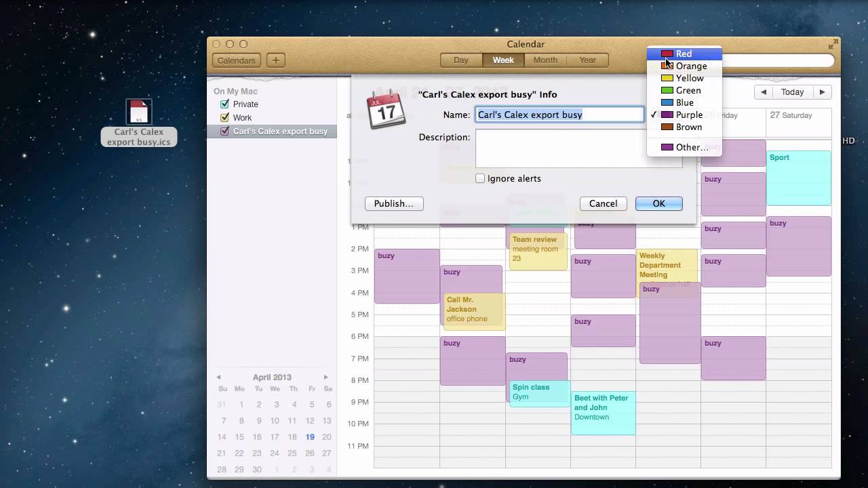This screenshot has height=488, width=868.
Task: Select the Weekly Department Meeting event
Action: point(667,266)
